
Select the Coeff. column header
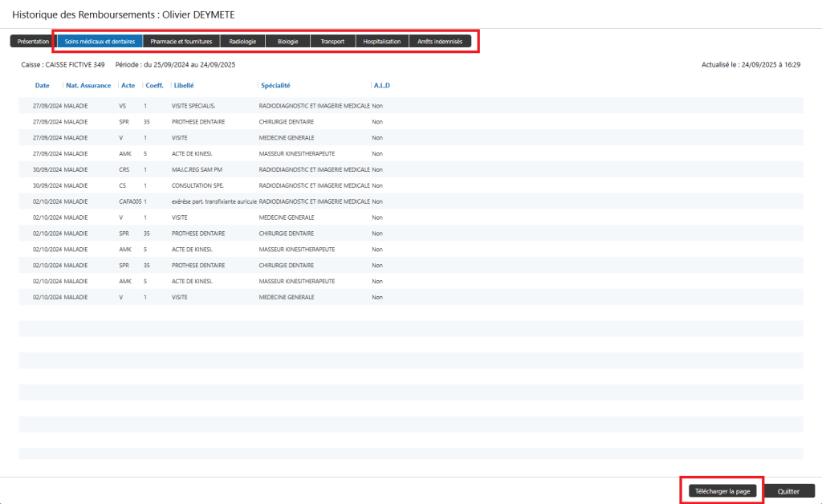point(155,85)
